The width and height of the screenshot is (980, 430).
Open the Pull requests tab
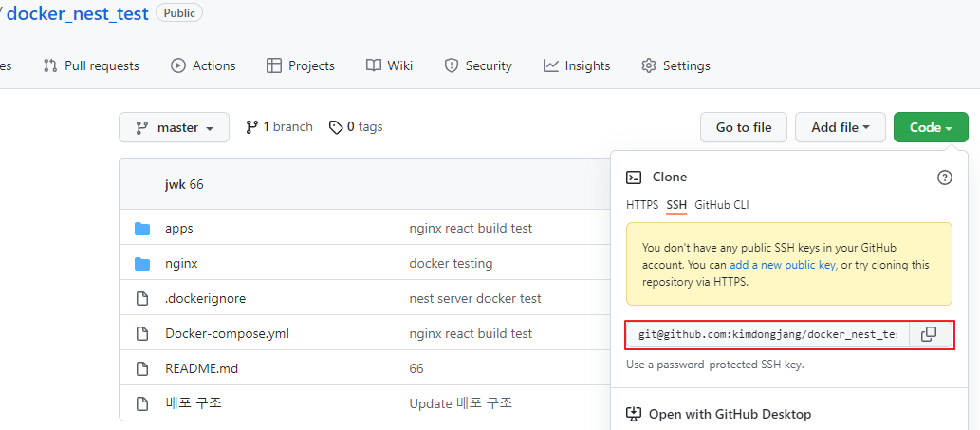(91, 65)
